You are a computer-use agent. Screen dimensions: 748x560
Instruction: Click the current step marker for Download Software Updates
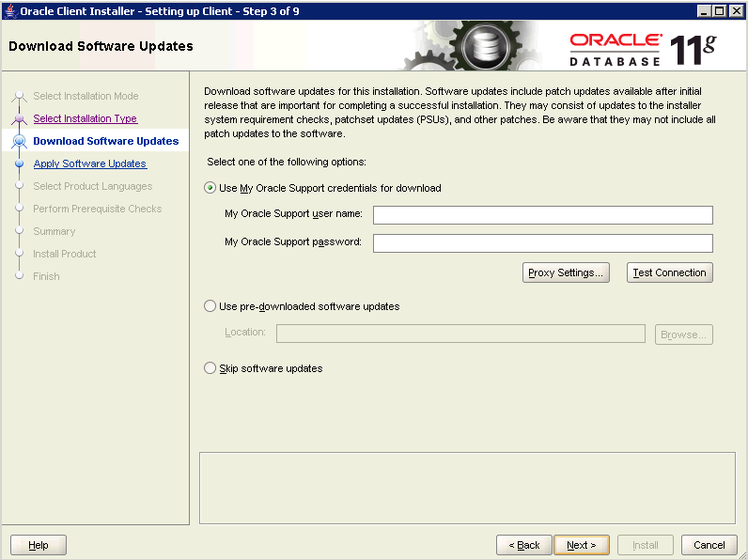[19, 141]
